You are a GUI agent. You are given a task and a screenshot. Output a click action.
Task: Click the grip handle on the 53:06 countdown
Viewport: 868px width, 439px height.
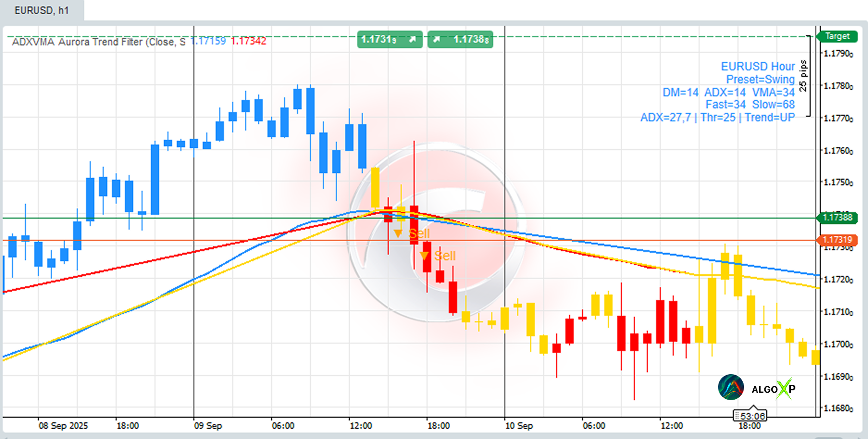(x=737, y=416)
